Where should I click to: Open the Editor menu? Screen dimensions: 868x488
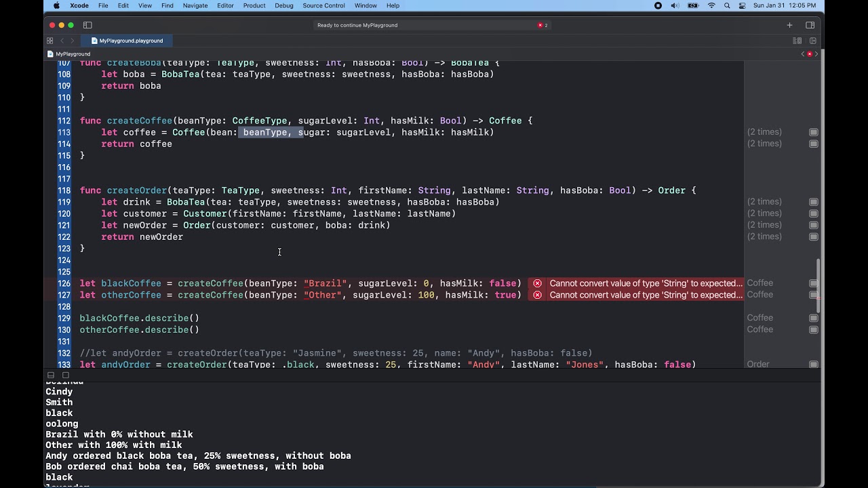click(x=225, y=5)
